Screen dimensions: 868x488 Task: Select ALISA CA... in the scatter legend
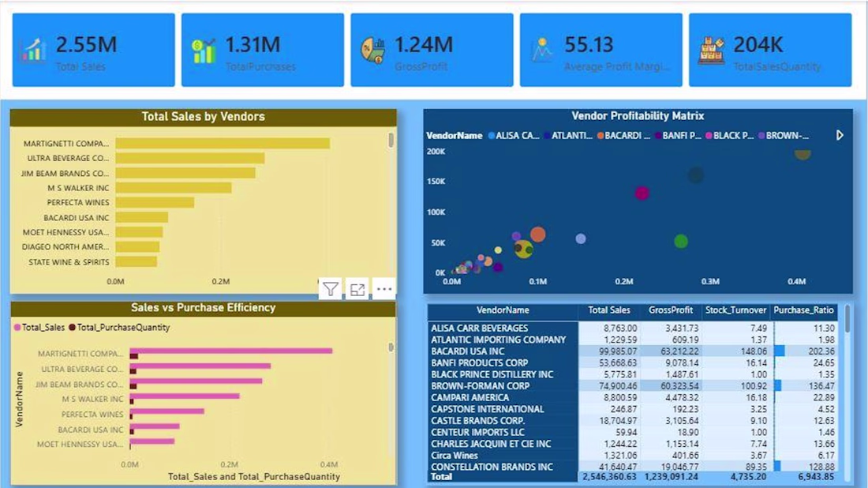[513, 135]
